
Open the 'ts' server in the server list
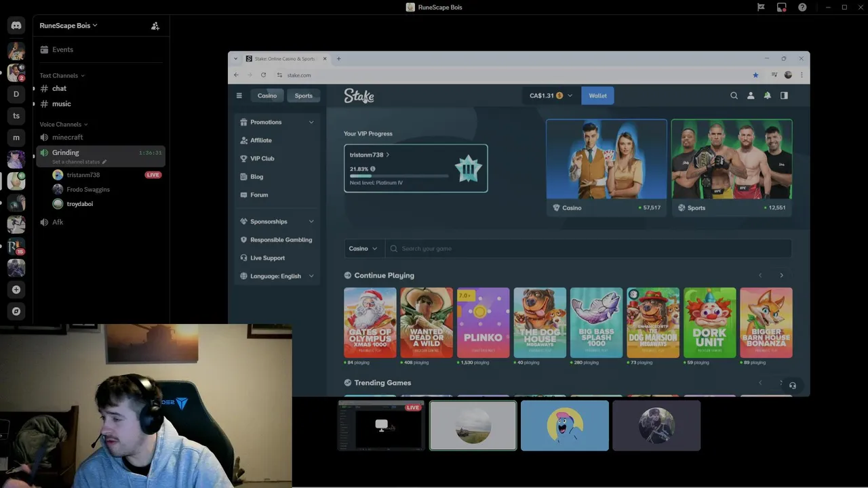coord(16,116)
